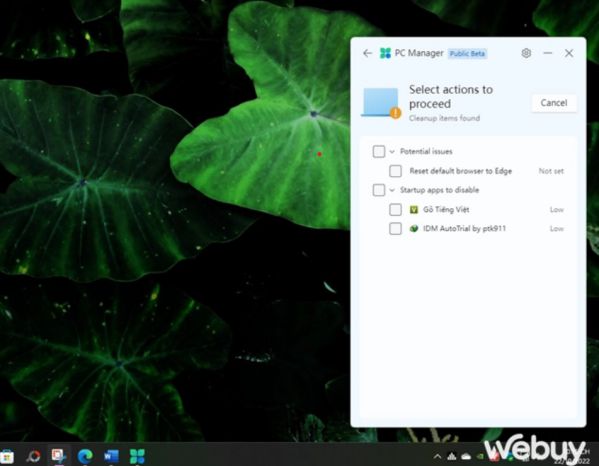Viewport: 599px width, 466px height.
Task: Cancel the cleanup scan
Action: [554, 103]
